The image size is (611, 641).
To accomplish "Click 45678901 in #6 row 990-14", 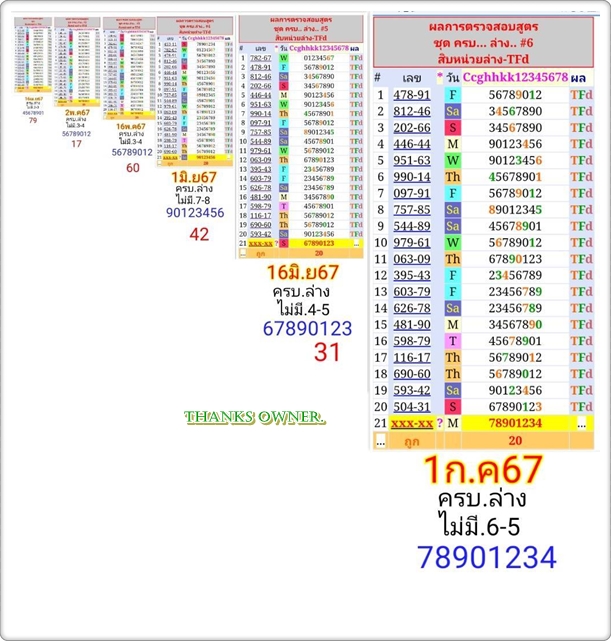I will (515, 177).
